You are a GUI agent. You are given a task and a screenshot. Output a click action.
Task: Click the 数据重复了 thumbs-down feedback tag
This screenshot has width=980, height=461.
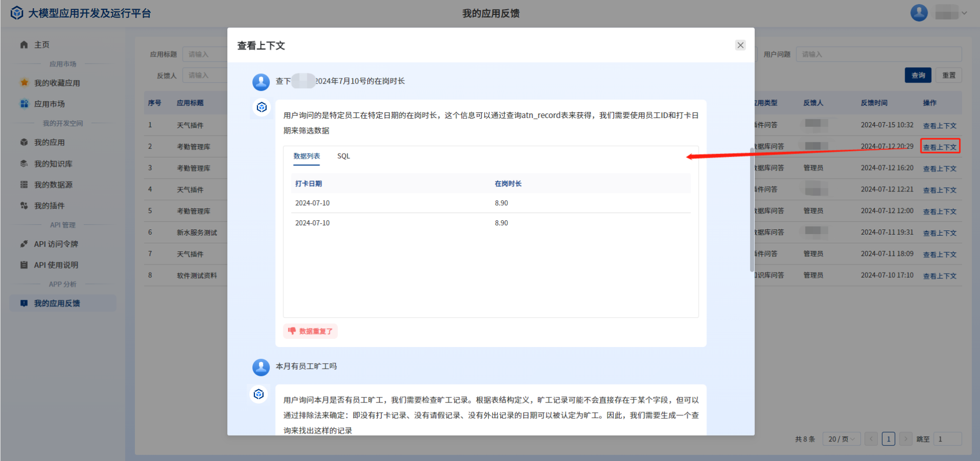click(x=310, y=331)
